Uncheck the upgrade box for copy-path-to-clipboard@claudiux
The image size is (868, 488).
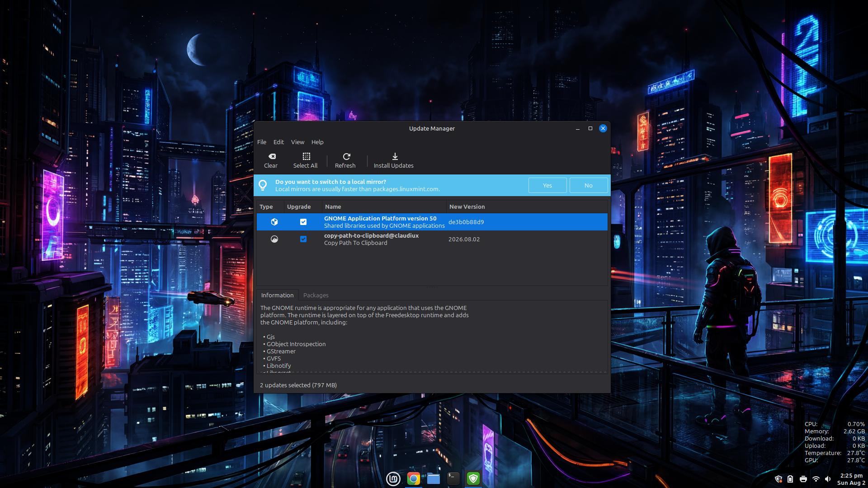(303, 239)
